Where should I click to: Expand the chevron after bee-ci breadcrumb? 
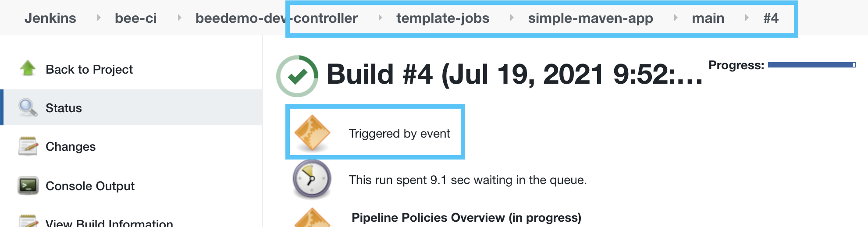coord(179,18)
